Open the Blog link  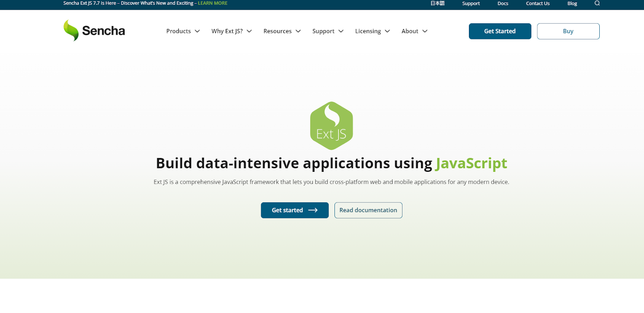click(x=572, y=3)
